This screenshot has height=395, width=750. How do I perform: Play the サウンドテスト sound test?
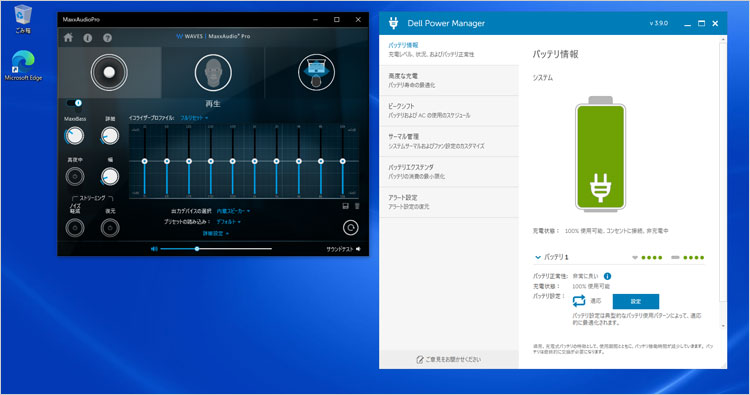tap(343, 249)
